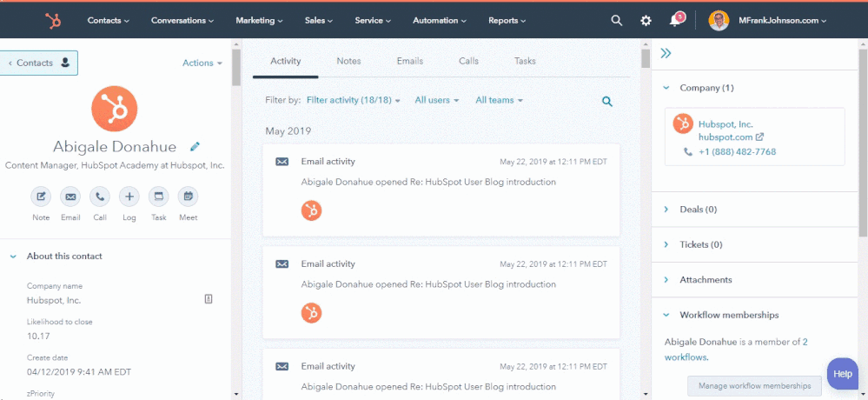Click sprocket avatar in second Email activity card
This screenshot has width=868, height=400.
pyautogui.click(x=311, y=313)
